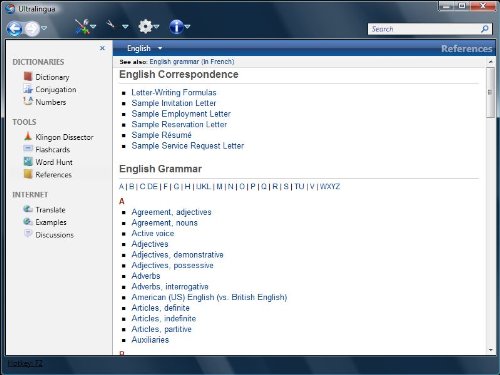Expand dropdown beside the colorful tools icon
The image size is (500, 375).
[x=93, y=26]
